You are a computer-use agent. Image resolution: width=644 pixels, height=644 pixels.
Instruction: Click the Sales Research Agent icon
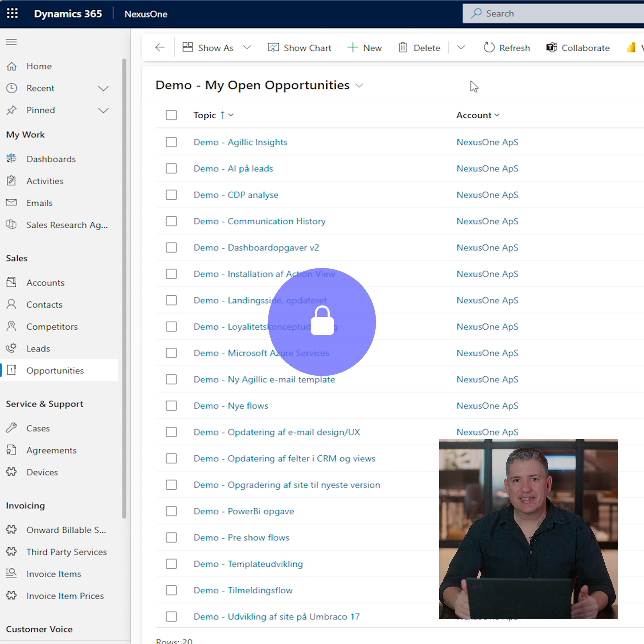point(12,225)
